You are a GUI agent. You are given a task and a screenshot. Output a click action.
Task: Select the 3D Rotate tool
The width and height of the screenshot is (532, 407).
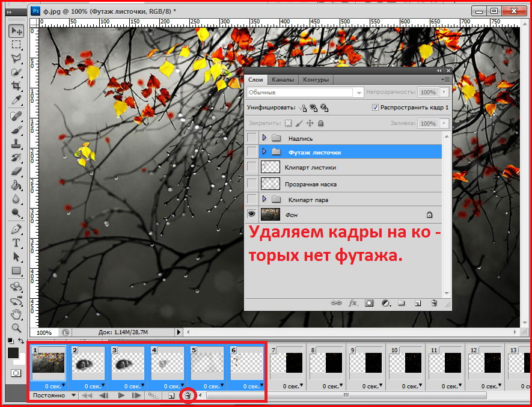pyautogui.click(x=16, y=287)
